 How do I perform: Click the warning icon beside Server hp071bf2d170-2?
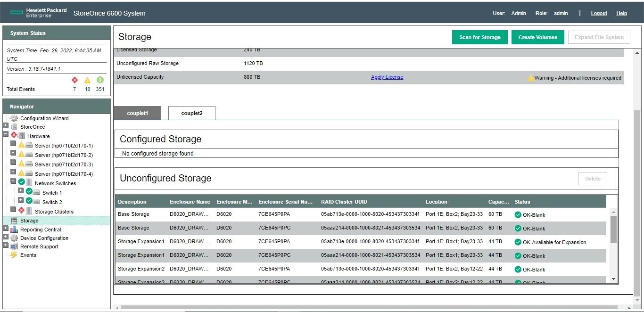tap(21, 154)
